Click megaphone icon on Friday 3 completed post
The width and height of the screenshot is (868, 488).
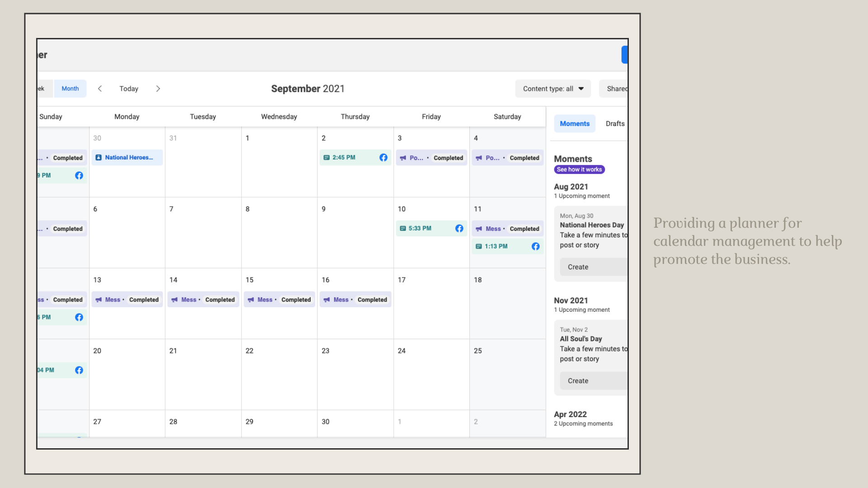pyautogui.click(x=403, y=158)
